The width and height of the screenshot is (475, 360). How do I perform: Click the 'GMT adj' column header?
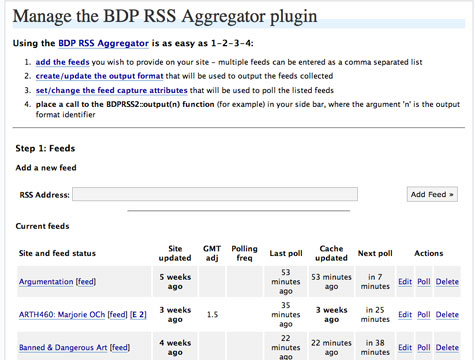[212, 253]
